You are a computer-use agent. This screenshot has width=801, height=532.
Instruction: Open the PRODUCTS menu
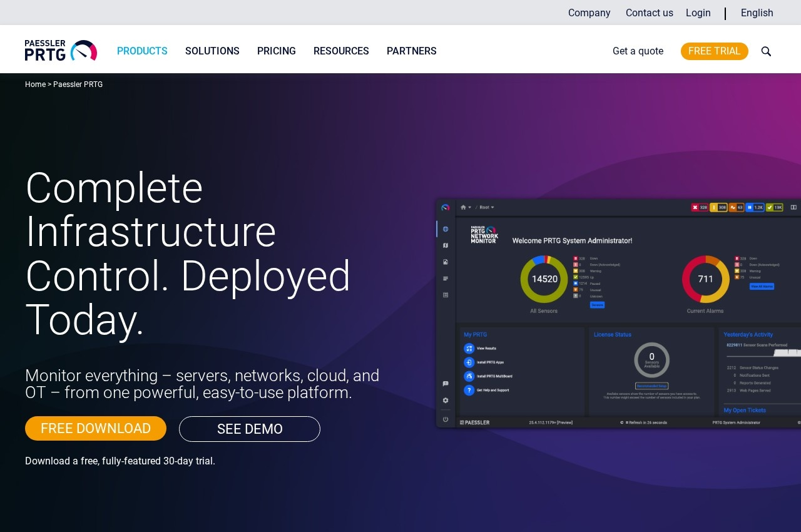[142, 51]
